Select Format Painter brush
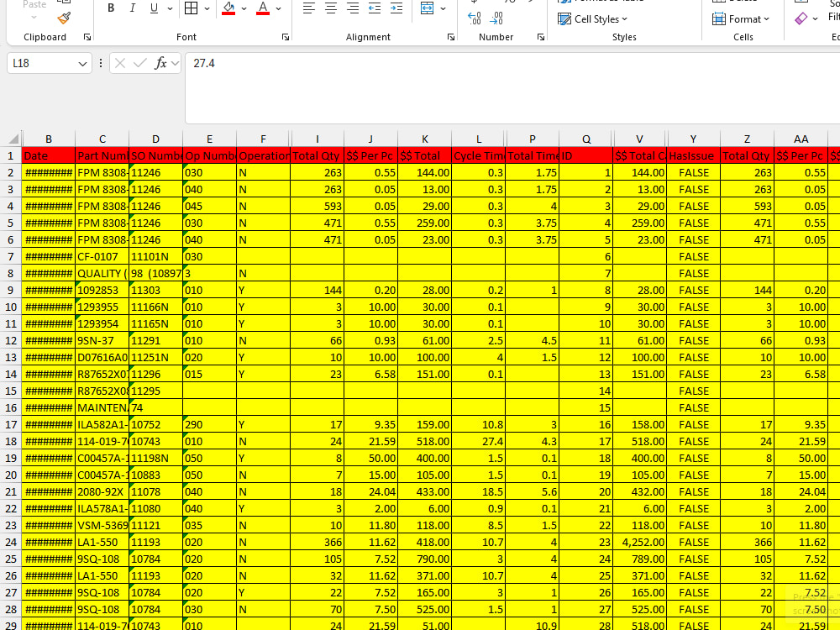This screenshot has width=840, height=630. coord(64,18)
